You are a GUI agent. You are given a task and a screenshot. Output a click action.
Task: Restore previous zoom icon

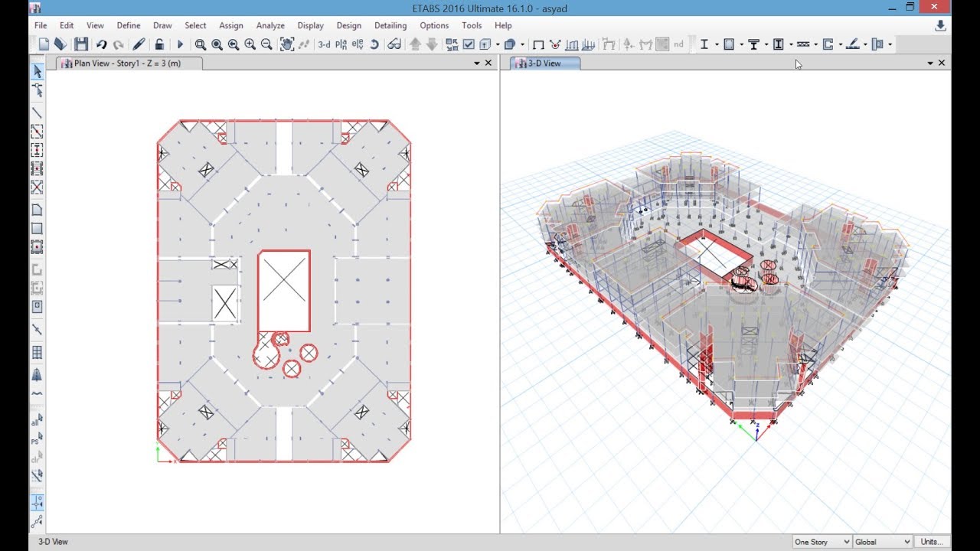[234, 44]
